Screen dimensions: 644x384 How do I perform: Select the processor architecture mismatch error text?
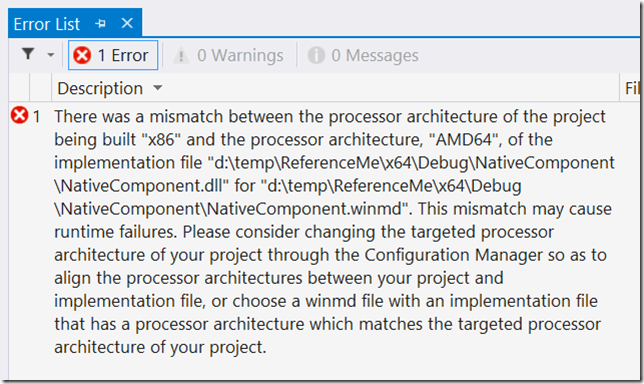pos(334,232)
